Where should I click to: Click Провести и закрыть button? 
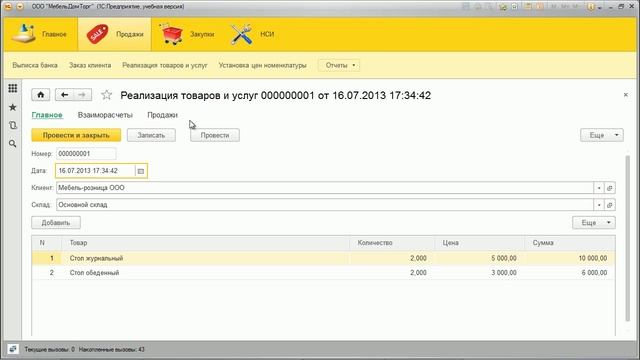[76, 135]
